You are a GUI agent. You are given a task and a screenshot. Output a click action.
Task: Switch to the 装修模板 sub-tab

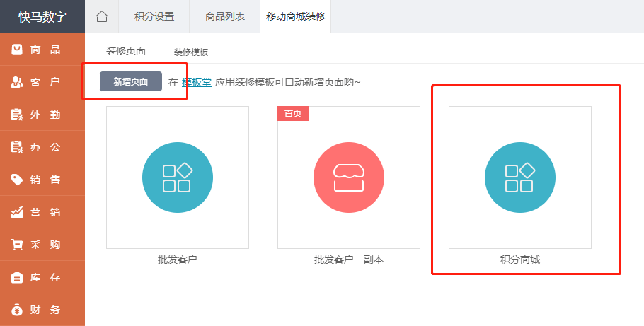tap(191, 52)
